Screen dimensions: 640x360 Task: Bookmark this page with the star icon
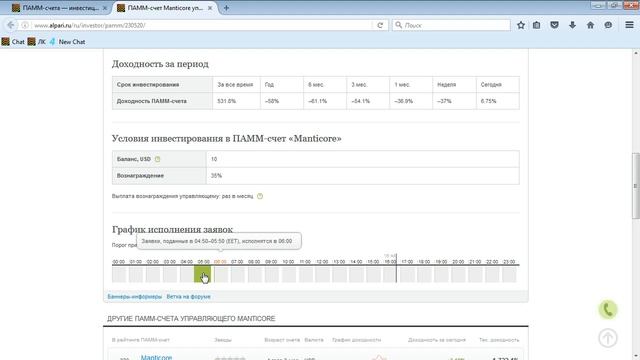(x=521, y=25)
